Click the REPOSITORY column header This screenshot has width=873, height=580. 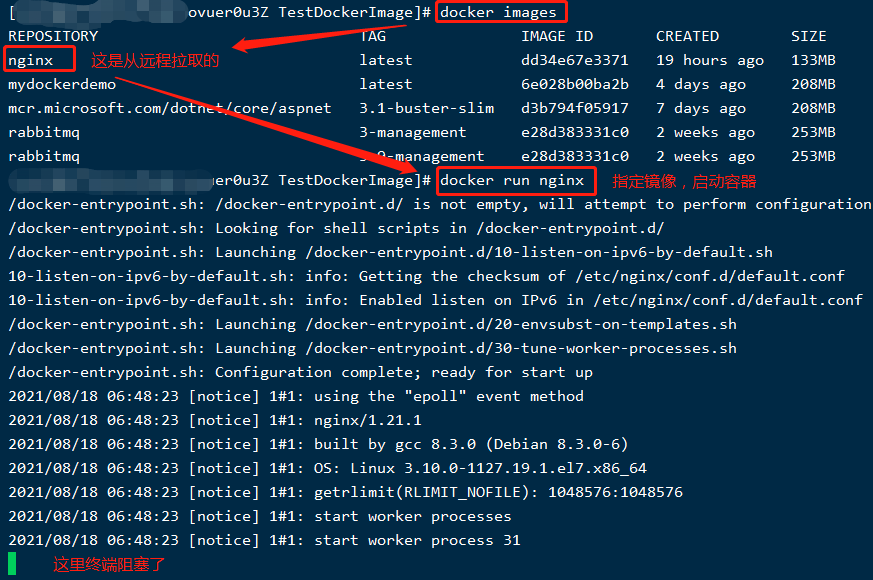53,36
